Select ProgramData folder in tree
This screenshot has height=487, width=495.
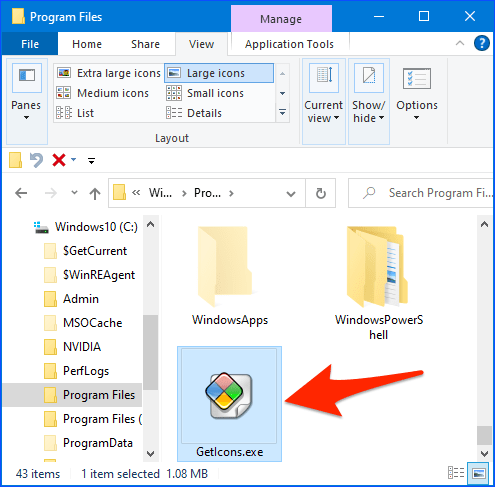pyautogui.click(x=88, y=443)
